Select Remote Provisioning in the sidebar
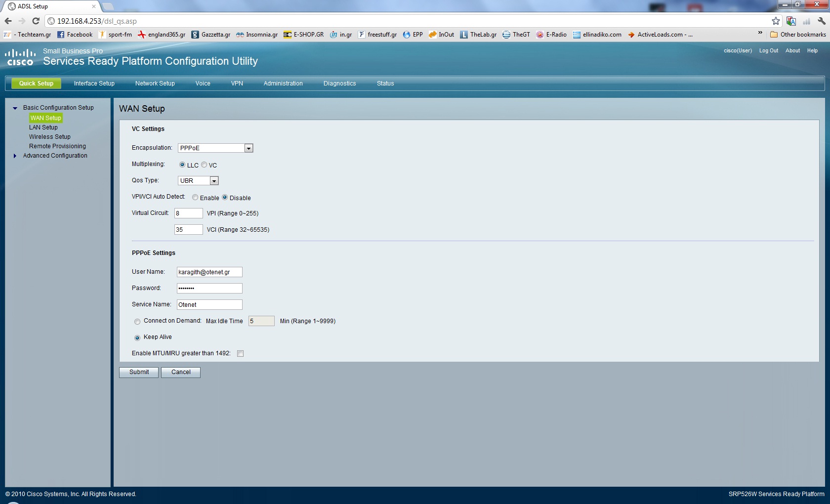Image resolution: width=830 pixels, height=504 pixels. pyautogui.click(x=57, y=146)
